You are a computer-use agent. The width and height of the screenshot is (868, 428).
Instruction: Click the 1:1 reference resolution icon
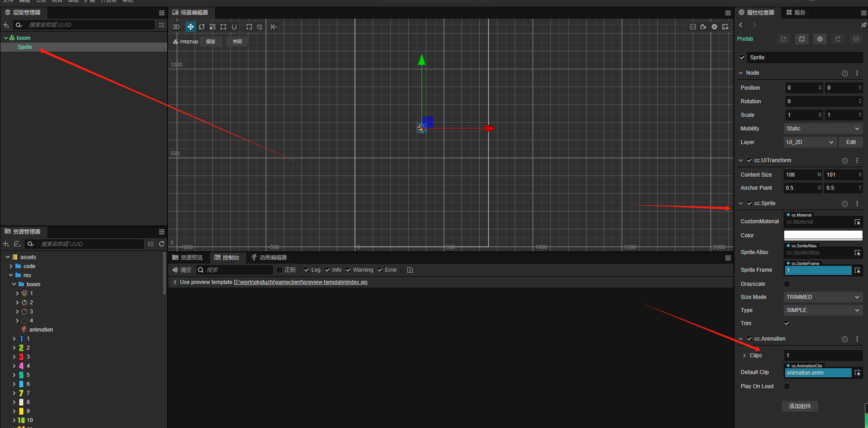(693, 27)
